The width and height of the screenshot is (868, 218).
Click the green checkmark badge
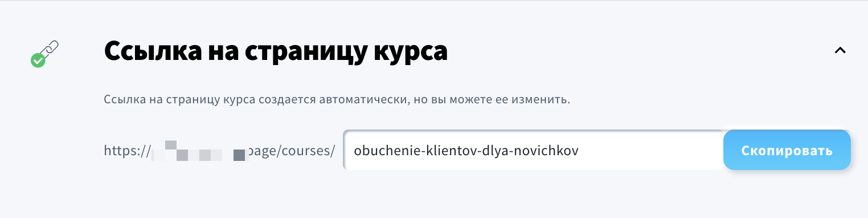38,60
